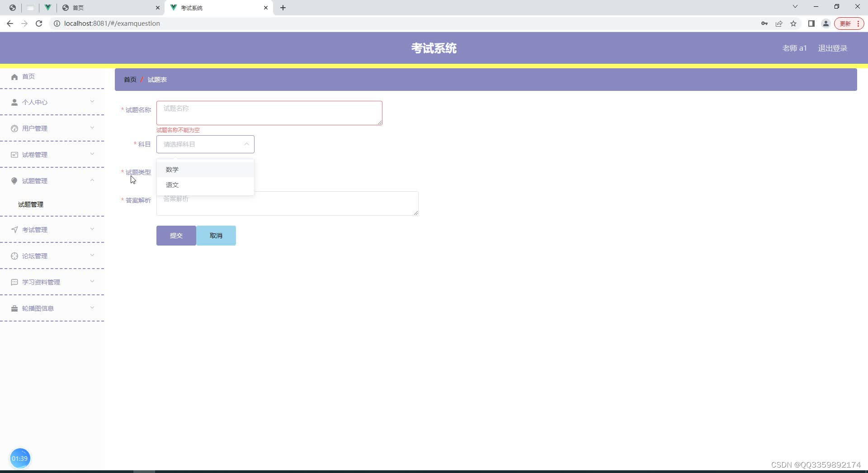Expand the 试卷管理 menu chevron
Image resolution: width=868 pixels, height=473 pixels.
coord(92,154)
